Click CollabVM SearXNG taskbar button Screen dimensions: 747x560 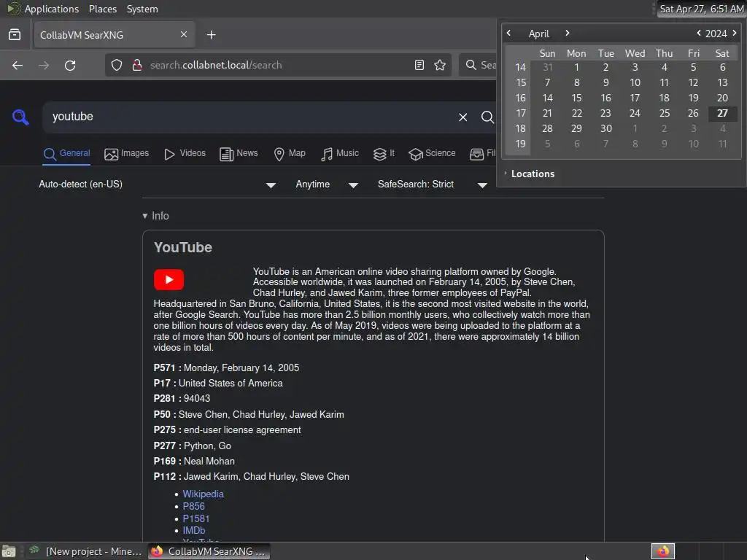click(x=209, y=551)
